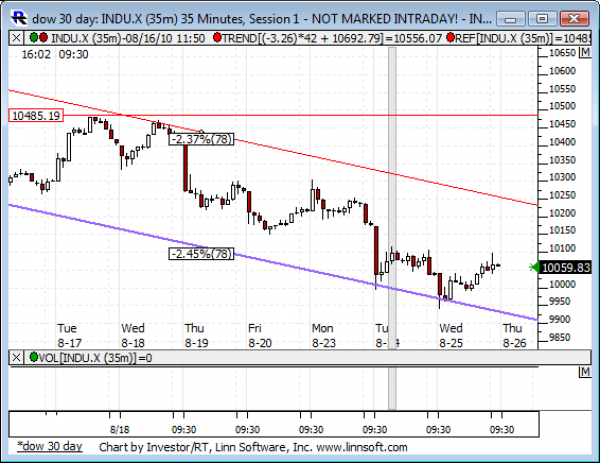The image size is (600, 463).
Task: Click the 16:02 time readout
Action: (x=36, y=54)
